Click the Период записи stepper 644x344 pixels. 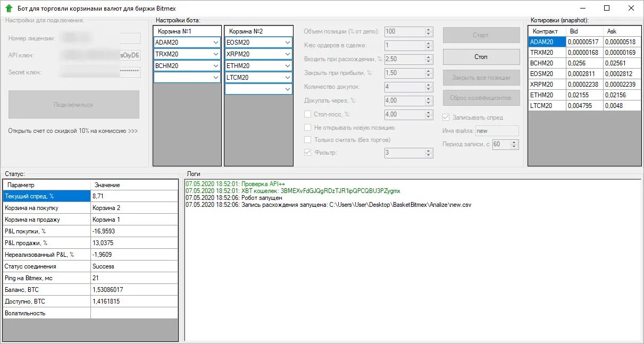[x=514, y=144]
